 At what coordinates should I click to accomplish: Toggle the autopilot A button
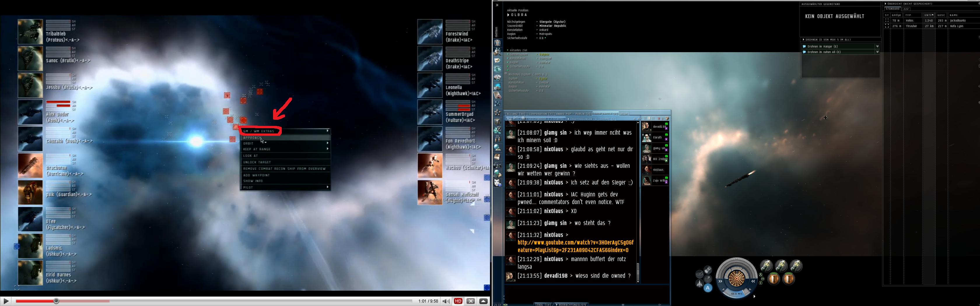708,288
